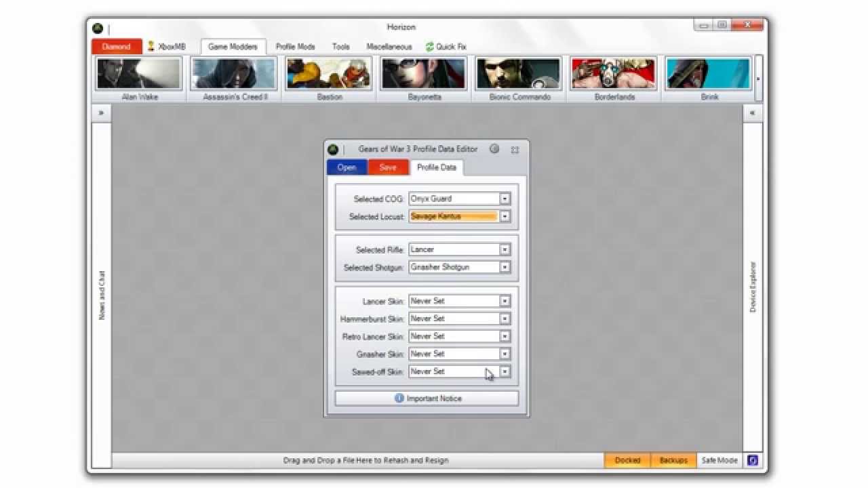Click the Open tab in the editor
The image size is (868, 488).
[x=347, y=167]
